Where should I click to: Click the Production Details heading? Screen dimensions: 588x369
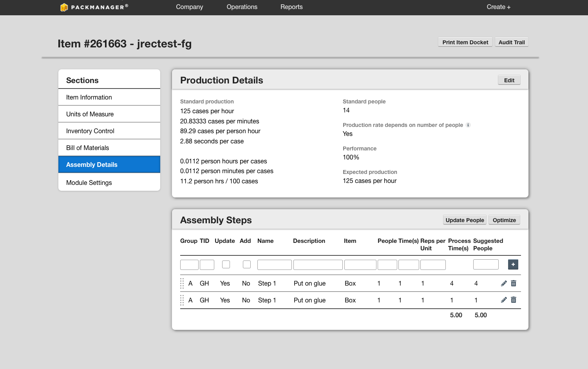coord(222,80)
